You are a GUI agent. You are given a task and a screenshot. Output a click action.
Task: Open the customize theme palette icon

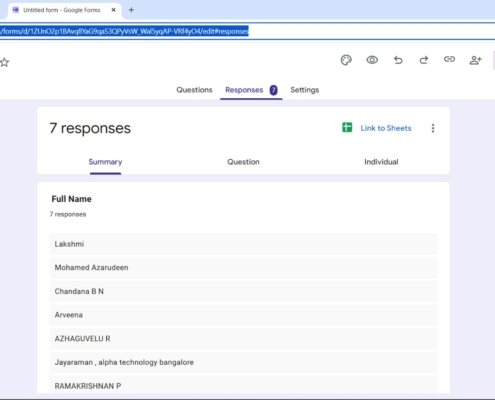346,60
